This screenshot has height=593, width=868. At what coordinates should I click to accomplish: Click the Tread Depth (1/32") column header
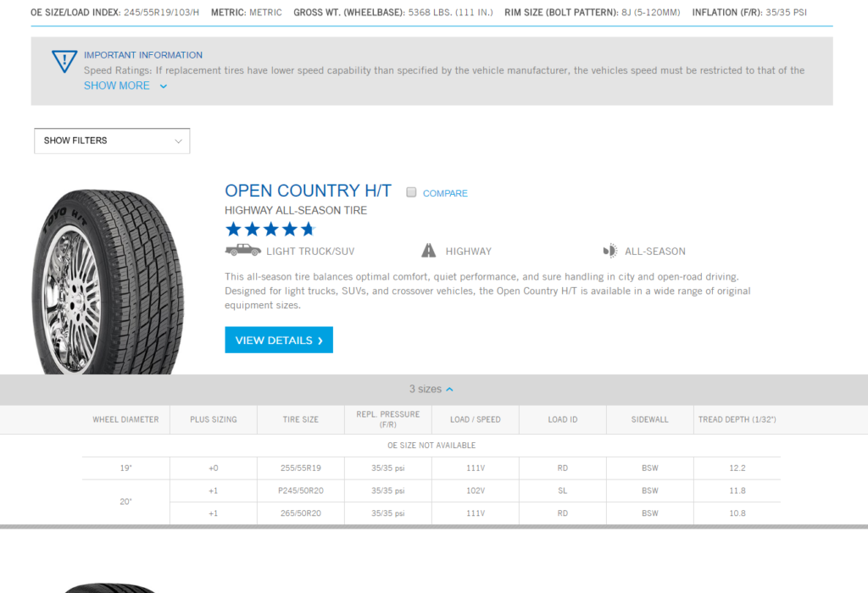pyautogui.click(x=737, y=419)
